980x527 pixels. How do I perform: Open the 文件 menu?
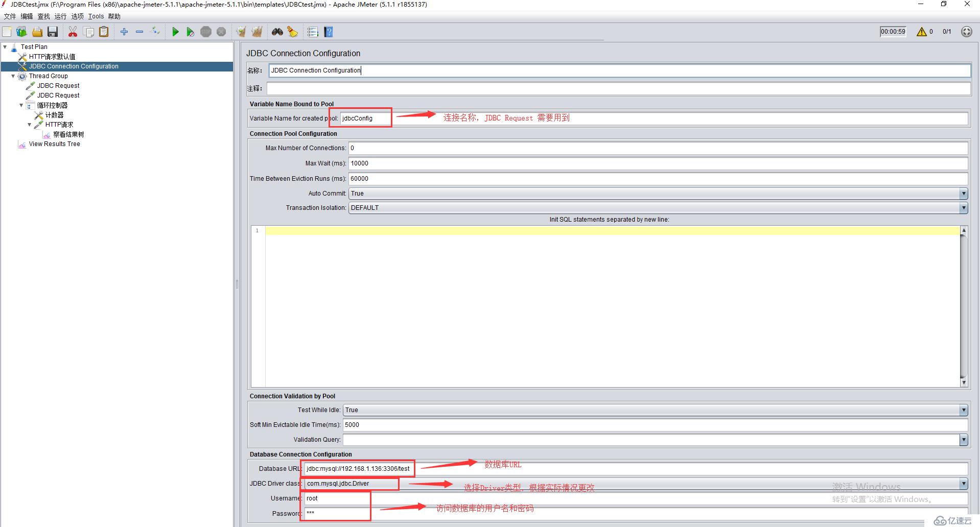point(10,16)
